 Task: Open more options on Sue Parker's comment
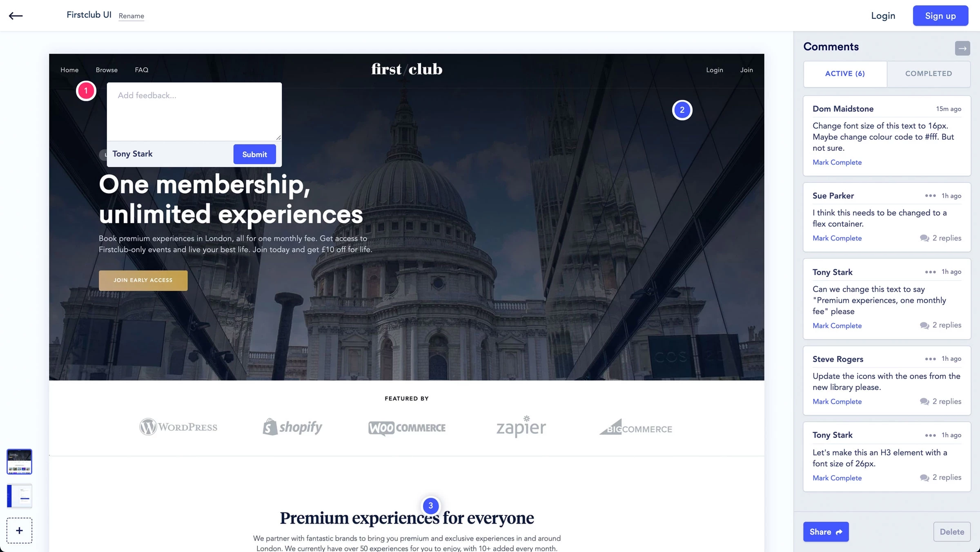click(x=930, y=196)
